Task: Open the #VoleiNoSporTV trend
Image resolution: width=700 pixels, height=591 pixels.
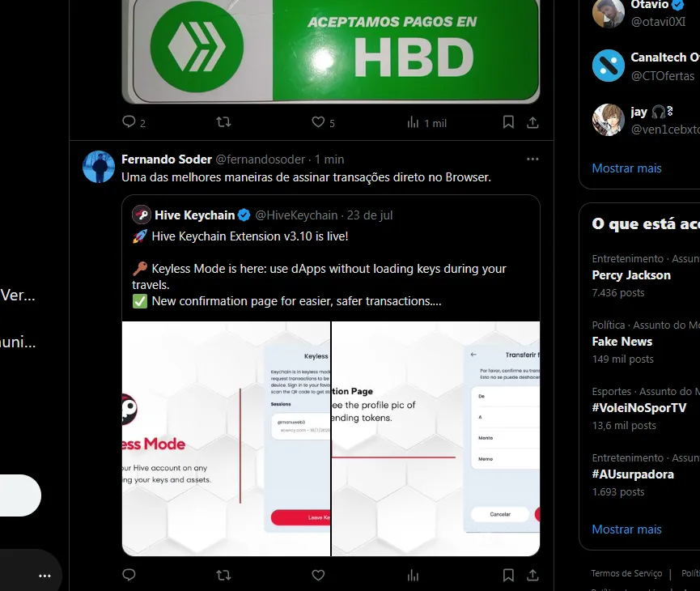Action: pyautogui.click(x=639, y=408)
